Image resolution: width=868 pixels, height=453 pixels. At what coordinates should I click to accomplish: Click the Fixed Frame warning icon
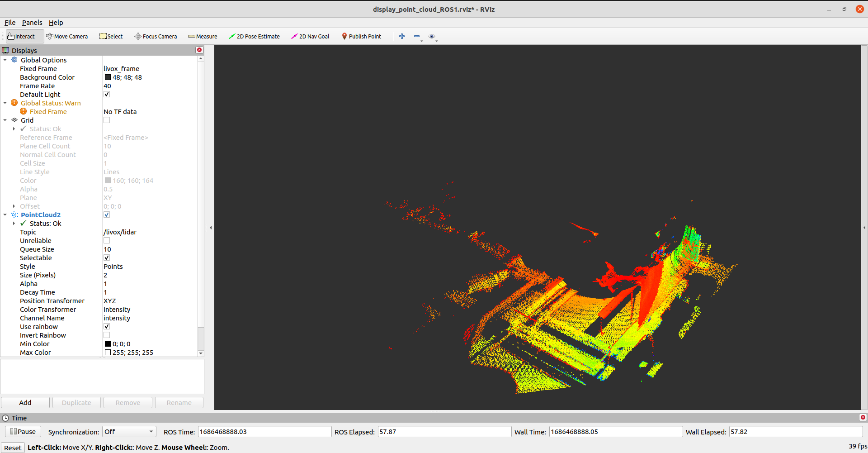(24, 111)
